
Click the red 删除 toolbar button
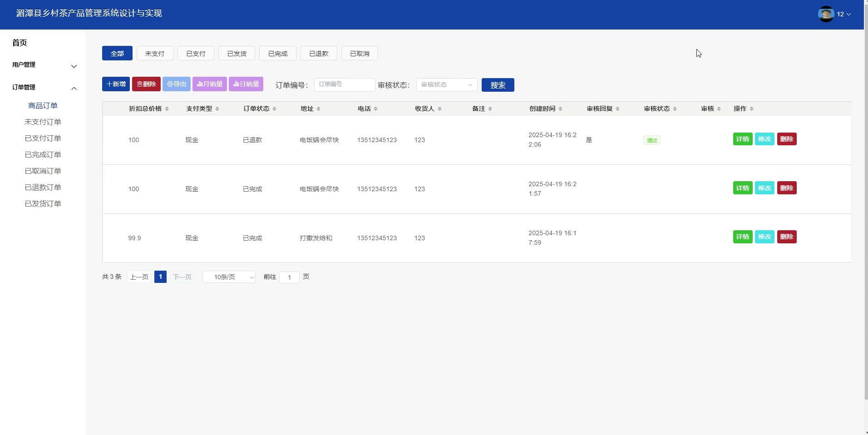coord(146,84)
